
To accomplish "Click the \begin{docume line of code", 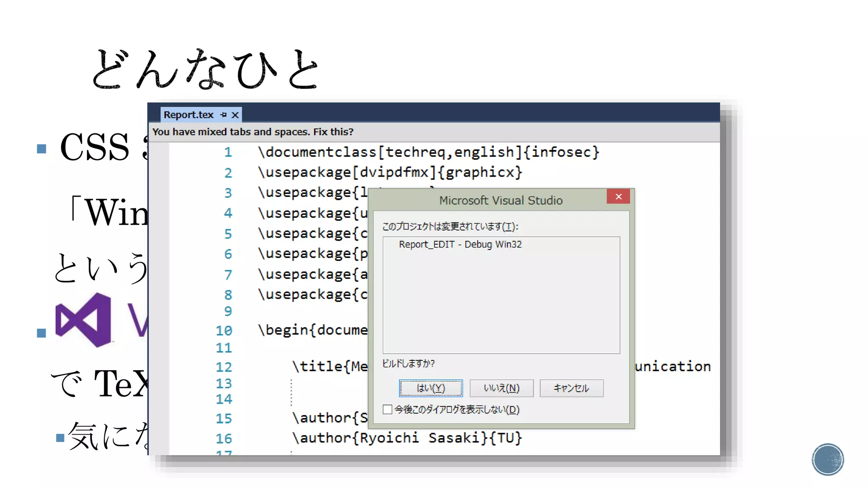I will click(313, 330).
